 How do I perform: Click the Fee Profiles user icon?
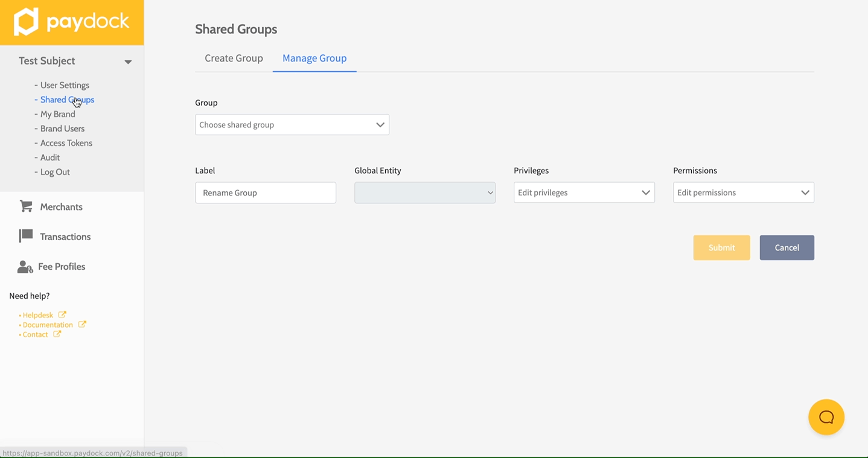(x=25, y=267)
